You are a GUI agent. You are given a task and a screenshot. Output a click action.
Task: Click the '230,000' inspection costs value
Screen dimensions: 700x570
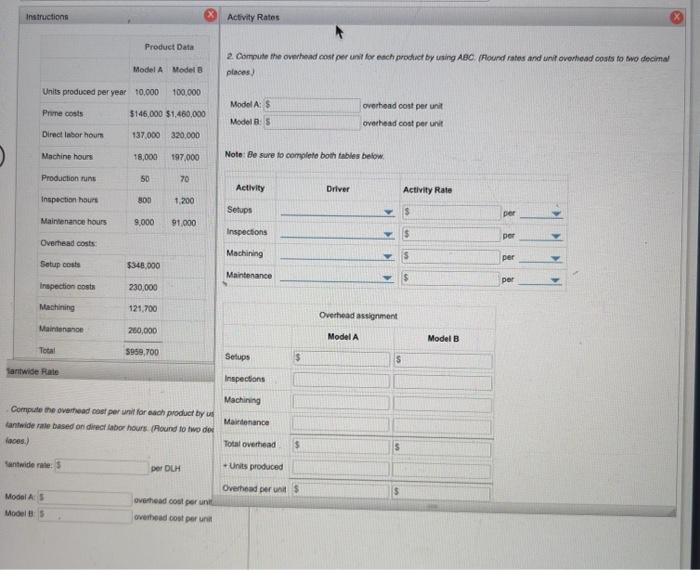(143, 287)
